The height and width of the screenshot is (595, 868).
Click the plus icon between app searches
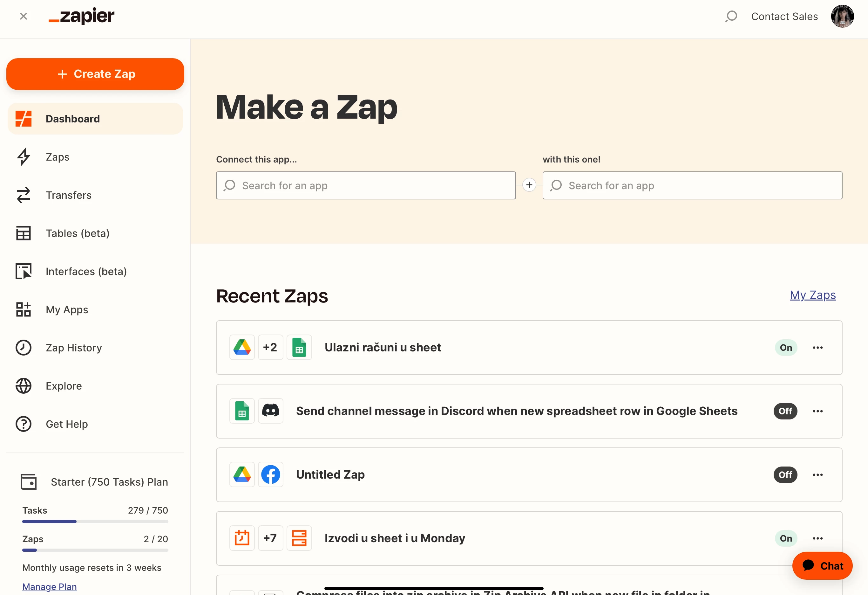(529, 185)
